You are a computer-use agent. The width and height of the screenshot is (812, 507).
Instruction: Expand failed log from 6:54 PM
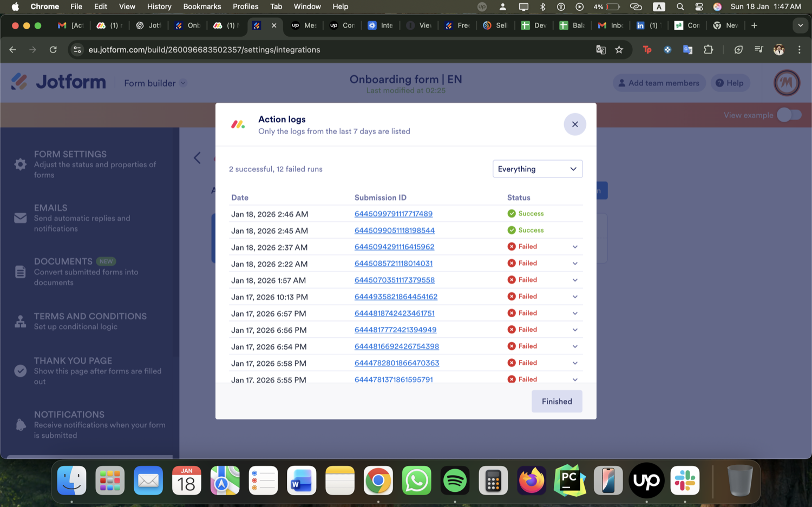click(575, 346)
